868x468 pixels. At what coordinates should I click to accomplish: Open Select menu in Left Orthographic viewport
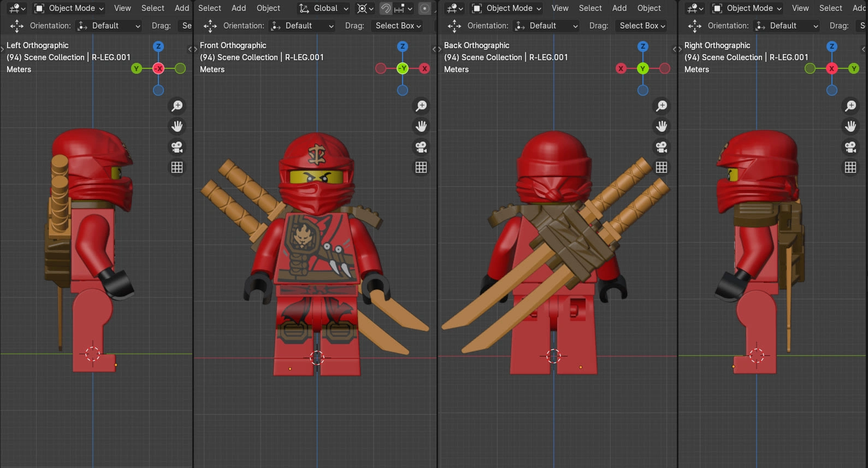[153, 8]
